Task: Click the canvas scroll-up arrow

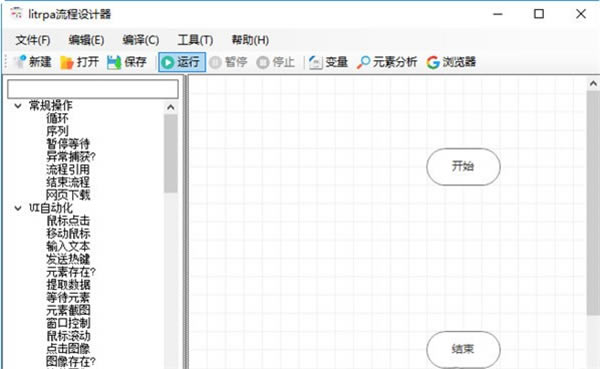Action: (593, 83)
